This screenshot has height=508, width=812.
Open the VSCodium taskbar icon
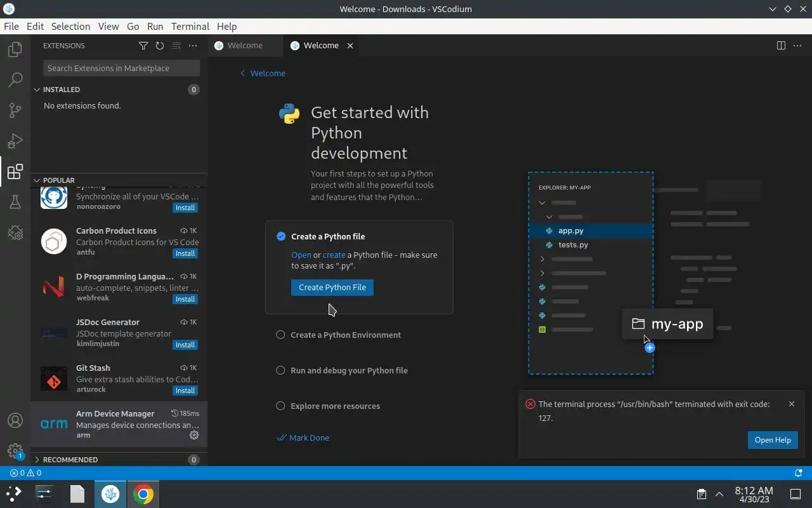coord(110,494)
